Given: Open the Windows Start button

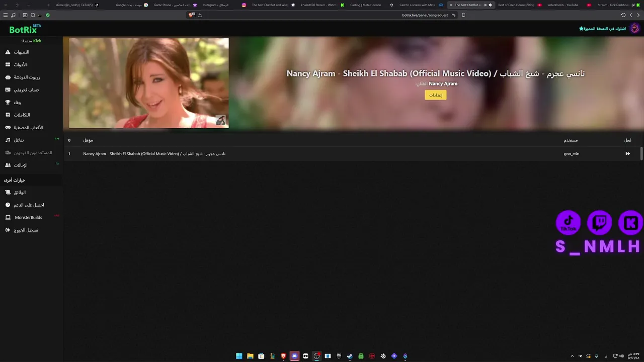Looking at the screenshot, I should click(x=239, y=356).
